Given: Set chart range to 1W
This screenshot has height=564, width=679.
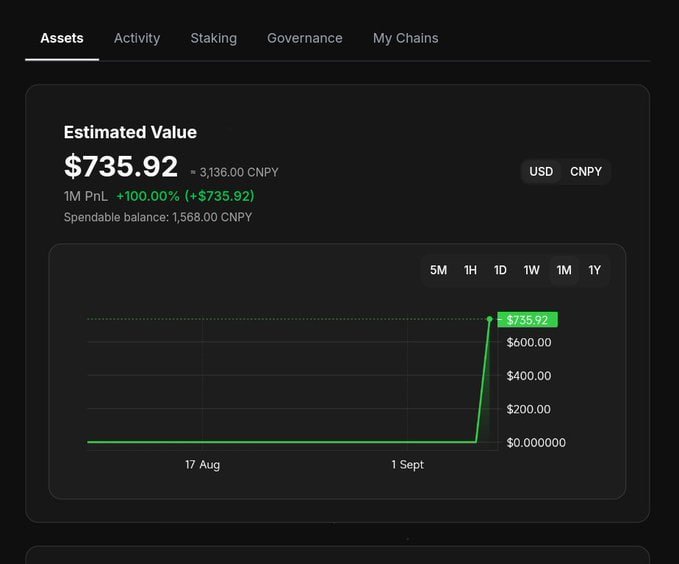Looking at the screenshot, I should point(531,270).
